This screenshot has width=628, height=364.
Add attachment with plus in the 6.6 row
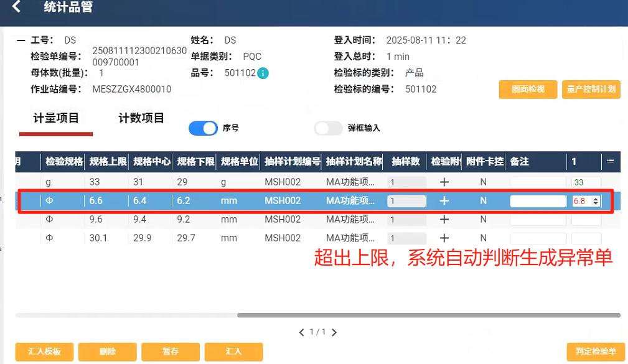coord(444,200)
